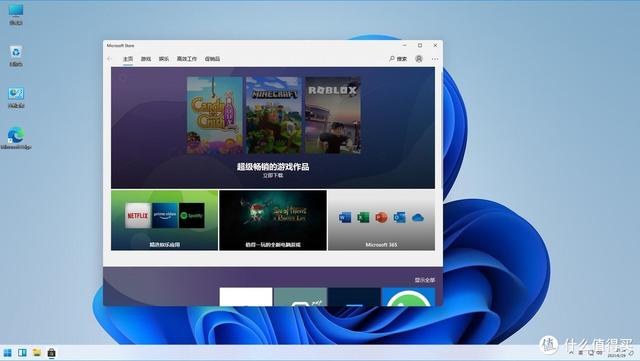
Task: Open File Explorer from the taskbar
Action: (x=37, y=352)
